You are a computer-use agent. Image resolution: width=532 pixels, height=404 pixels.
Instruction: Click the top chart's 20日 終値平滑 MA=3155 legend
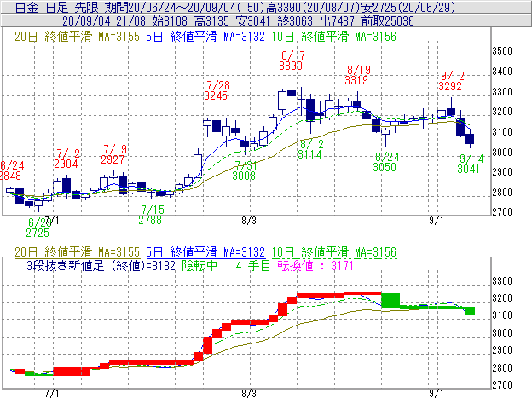coord(77,37)
